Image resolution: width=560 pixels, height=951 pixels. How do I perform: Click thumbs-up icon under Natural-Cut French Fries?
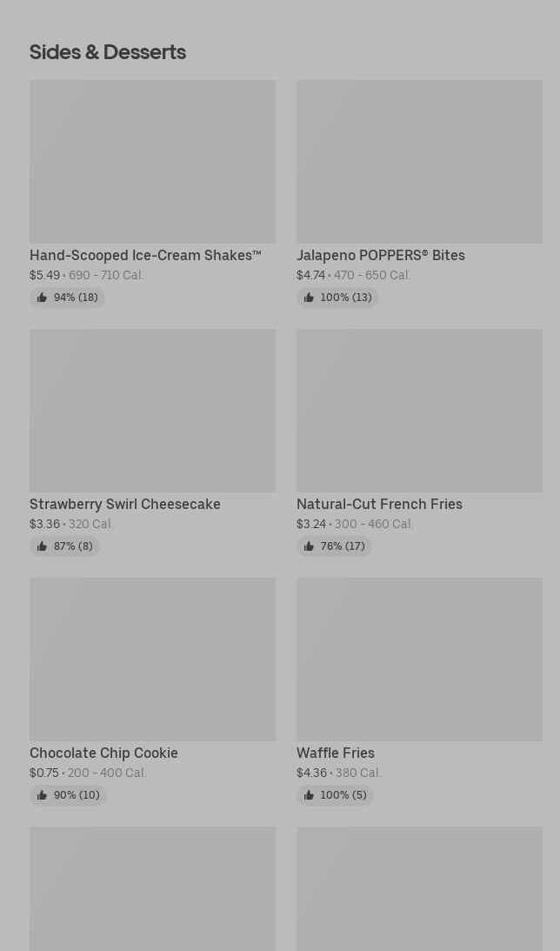pos(309,546)
